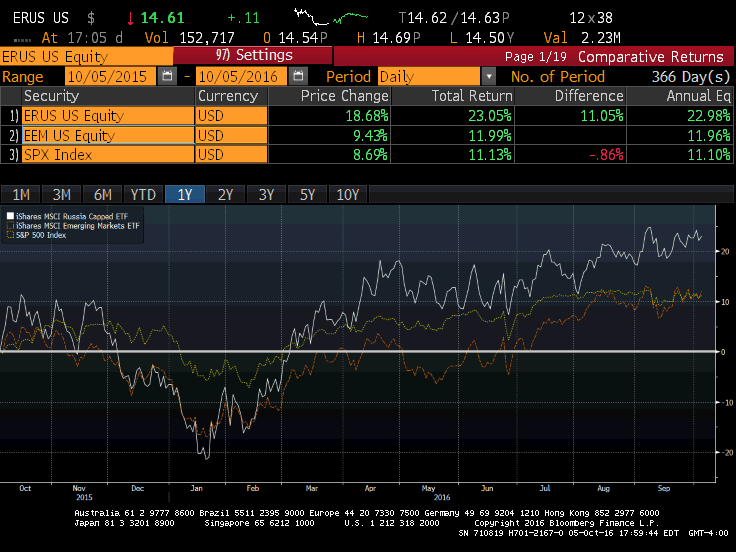Open the start date calendar picker

[167, 76]
